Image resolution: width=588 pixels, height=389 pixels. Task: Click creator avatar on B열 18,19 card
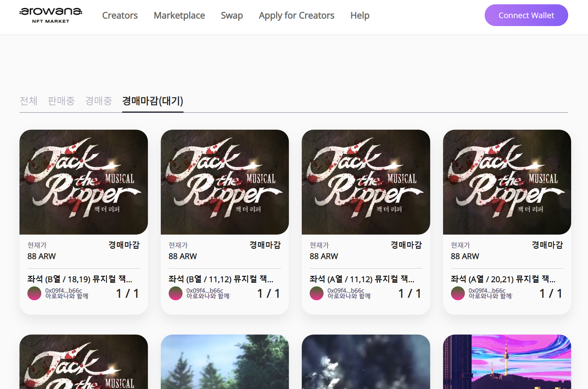coord(34,293)
